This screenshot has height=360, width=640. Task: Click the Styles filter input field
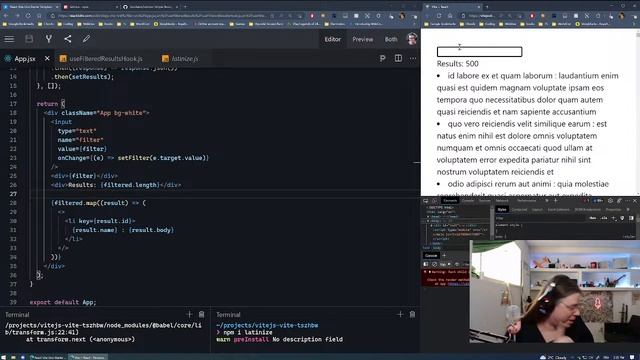(539, 218)
